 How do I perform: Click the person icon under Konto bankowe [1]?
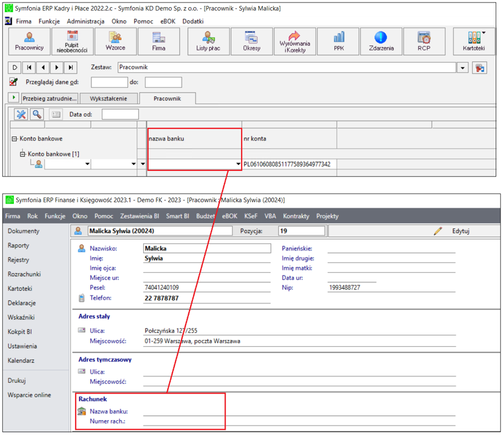(38, 164)
